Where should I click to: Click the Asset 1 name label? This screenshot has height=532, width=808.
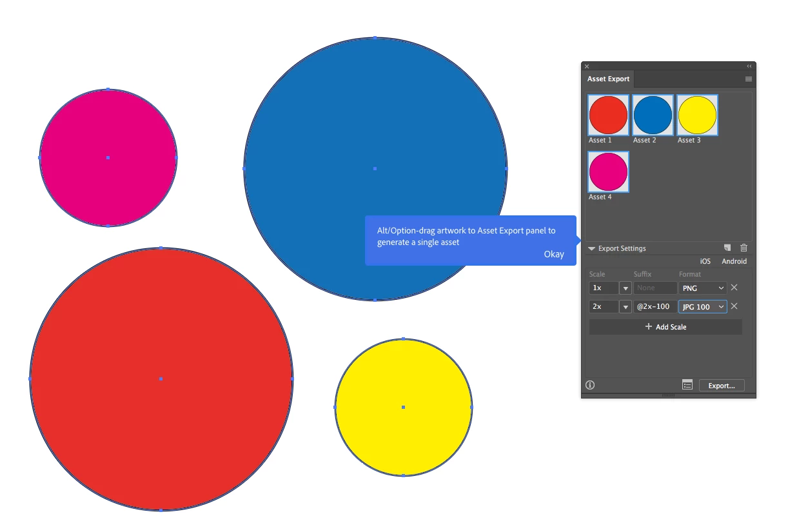[x=600, y=140]
